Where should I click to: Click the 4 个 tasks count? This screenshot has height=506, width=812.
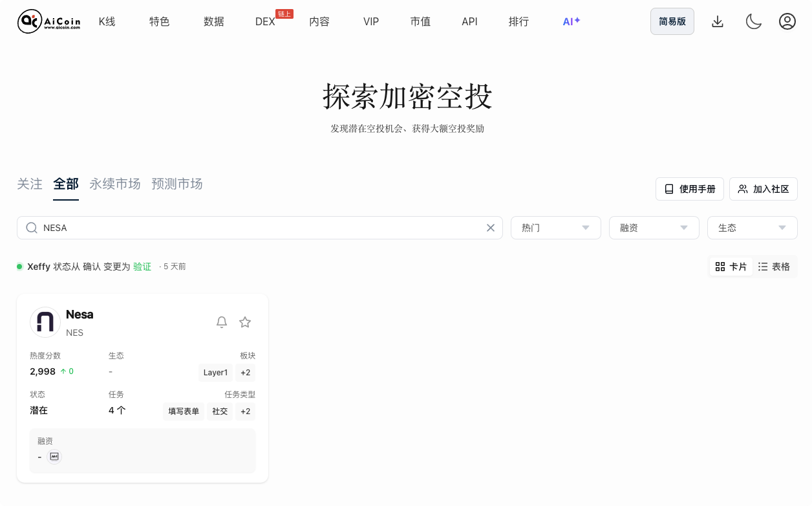117,410
